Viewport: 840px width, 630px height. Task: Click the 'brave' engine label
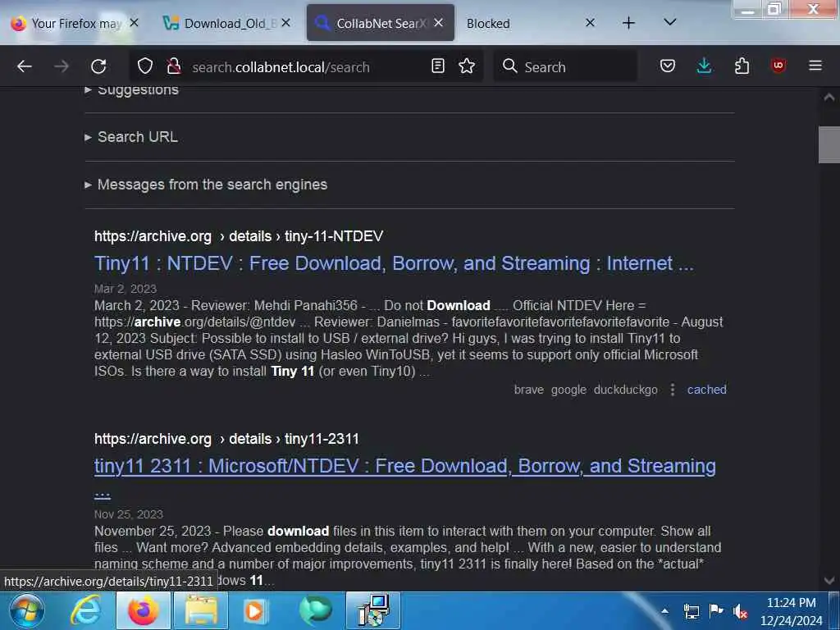click(x=529, y=390)
